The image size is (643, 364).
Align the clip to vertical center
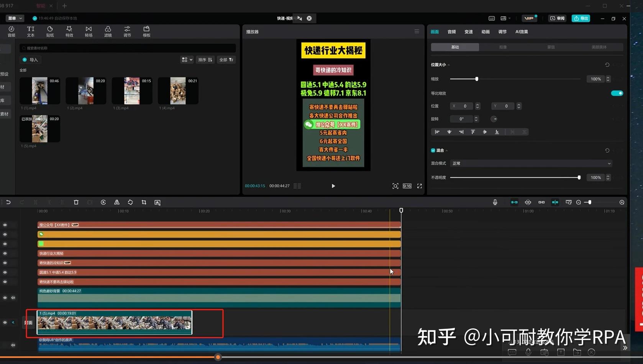point(485,132)
